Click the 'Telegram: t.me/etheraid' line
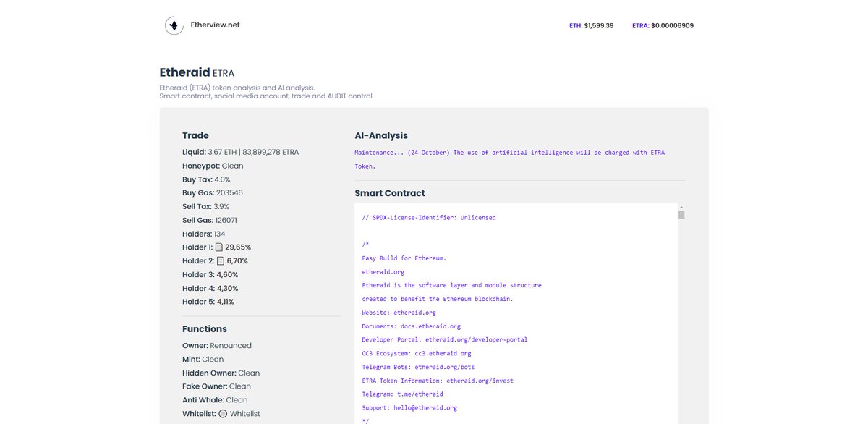 (403, 394)
